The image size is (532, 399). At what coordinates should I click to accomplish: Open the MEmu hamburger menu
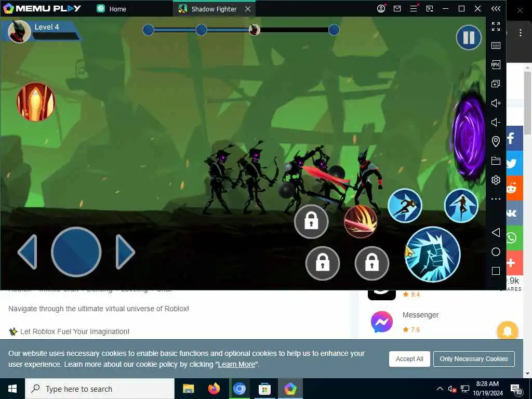pyautogui.click(x=413, y=8)
